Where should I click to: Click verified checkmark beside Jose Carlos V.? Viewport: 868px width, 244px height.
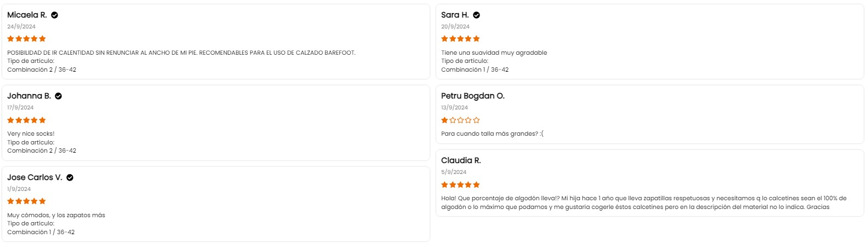[70, 178]
